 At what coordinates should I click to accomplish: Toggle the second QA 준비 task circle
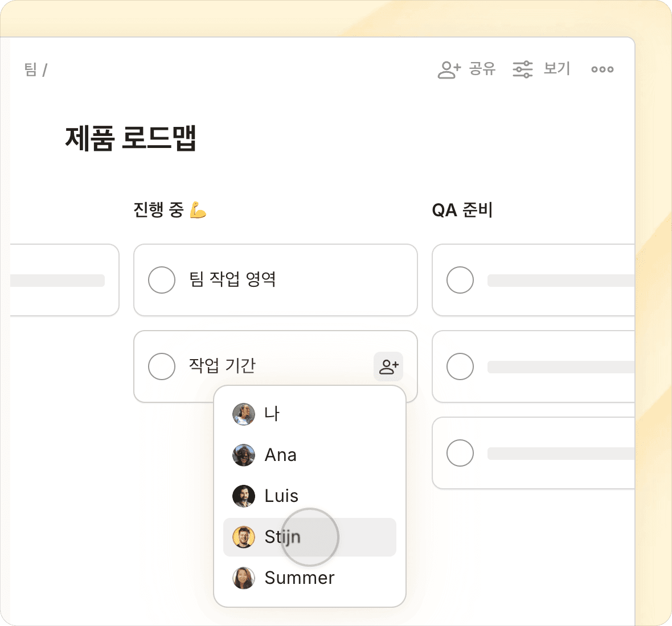460,366
